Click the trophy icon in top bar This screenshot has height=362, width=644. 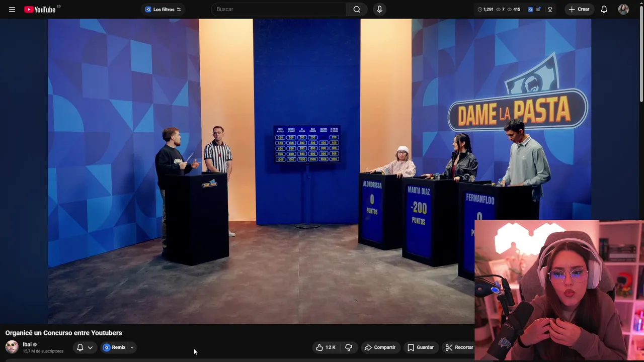[550, 10]
